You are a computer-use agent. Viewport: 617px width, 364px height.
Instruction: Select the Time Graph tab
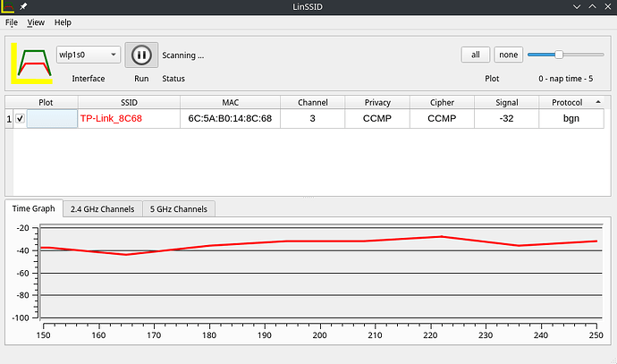pyautogui.click(x=33, y=208)
